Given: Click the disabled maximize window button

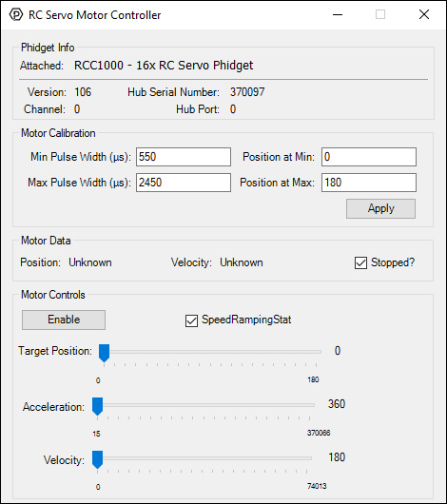Looking at the screenshot, I should coord(380,14).
